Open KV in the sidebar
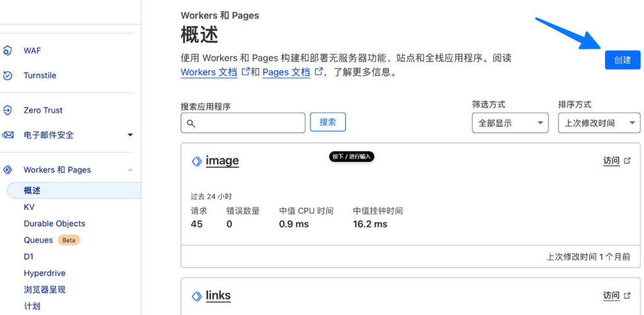Image resolution: width=644 pixels, height=315 pixels. tap(29, 207)
